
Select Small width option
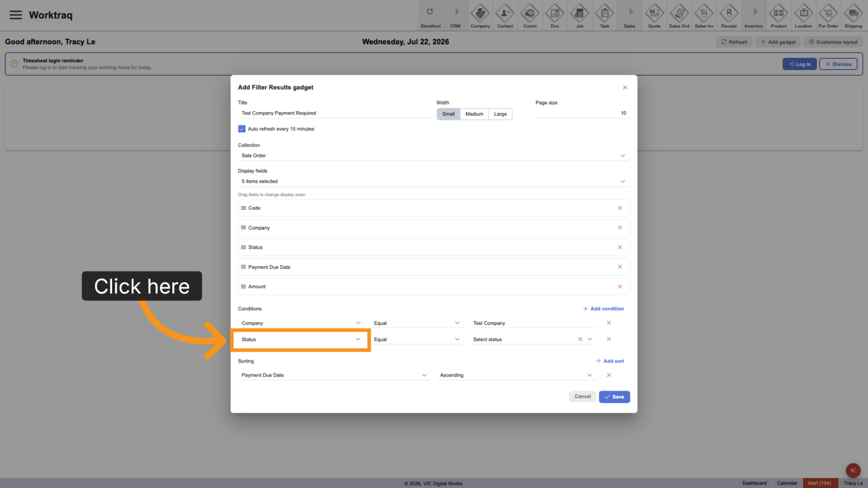point(448,114)
